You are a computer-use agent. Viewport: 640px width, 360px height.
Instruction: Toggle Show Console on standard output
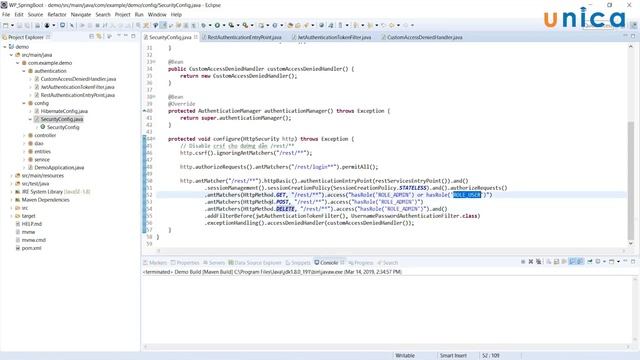point(572,262)
